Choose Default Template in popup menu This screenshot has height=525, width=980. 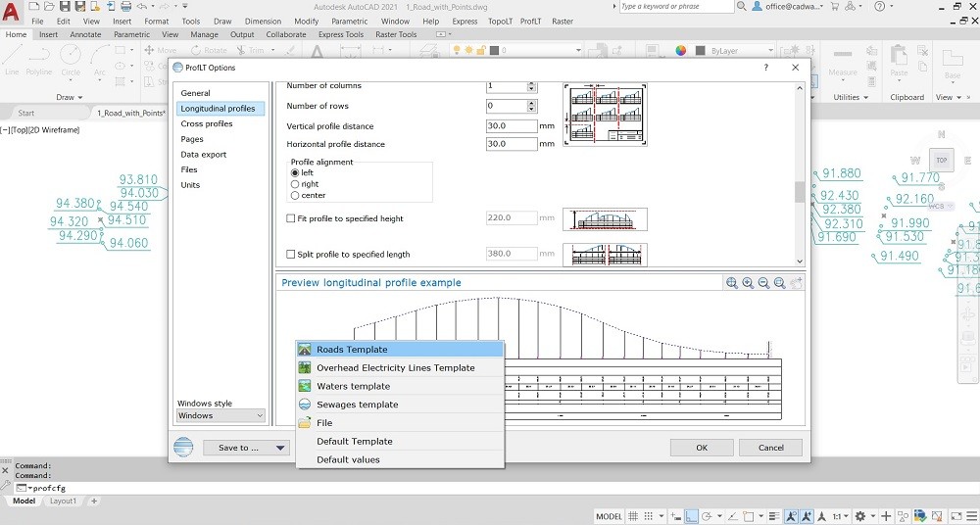point(400,441)
